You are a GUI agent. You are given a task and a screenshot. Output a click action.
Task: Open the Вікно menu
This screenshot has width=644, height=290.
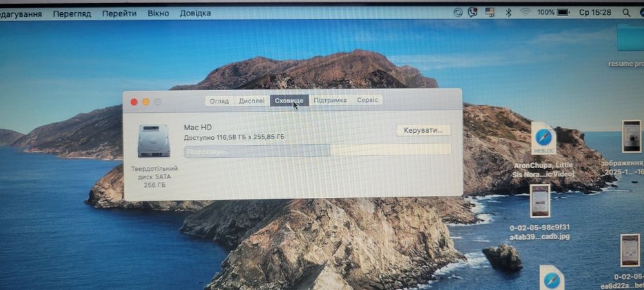[158, 13]
